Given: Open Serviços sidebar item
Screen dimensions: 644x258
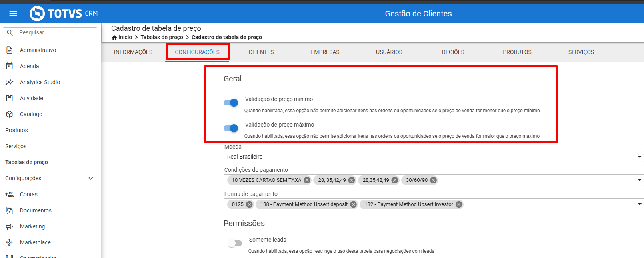Looking at the screenshot, I should (16, 146).
